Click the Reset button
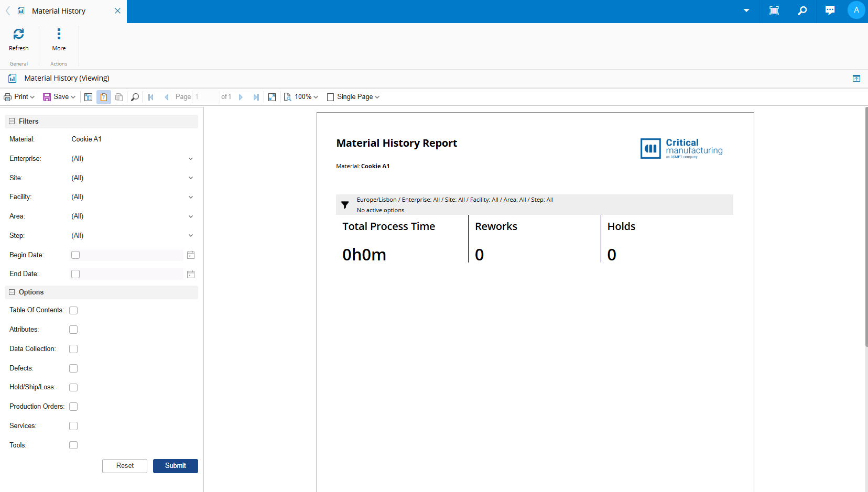Viewport: 868px width, 492px height. tap(125, 466)
